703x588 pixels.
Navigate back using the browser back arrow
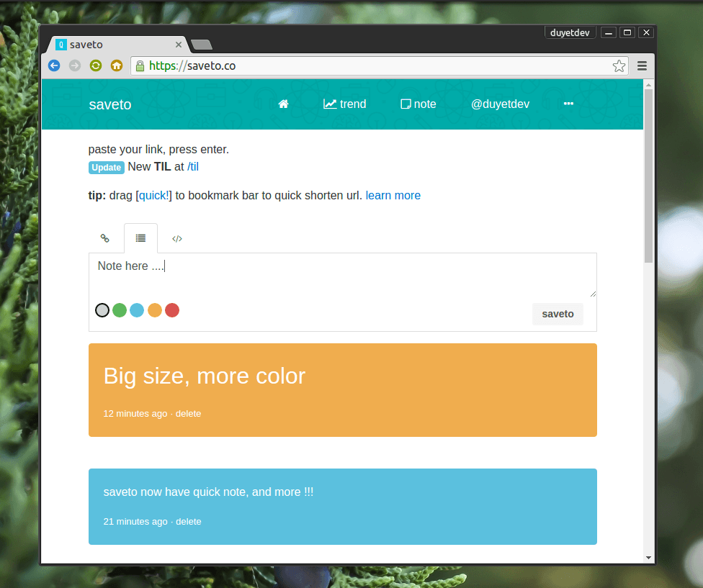tap(54, 65)
